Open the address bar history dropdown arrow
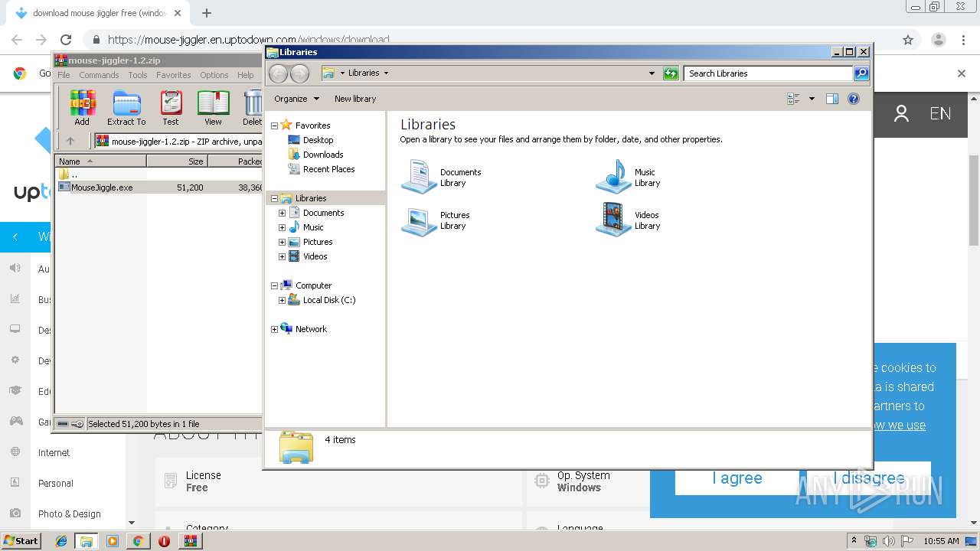 tap(652, 73)
